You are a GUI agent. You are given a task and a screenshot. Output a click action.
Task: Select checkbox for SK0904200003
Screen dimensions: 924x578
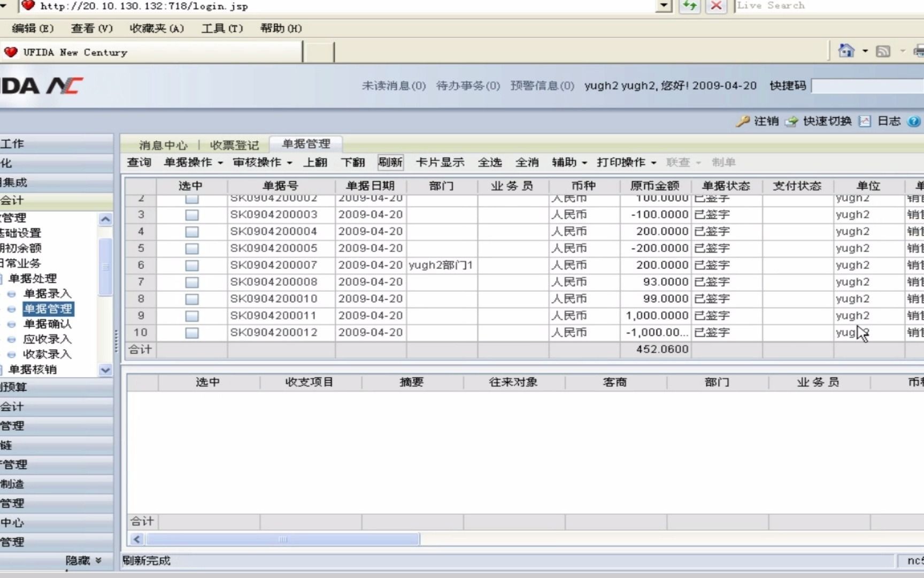click(x=192, y=215)
